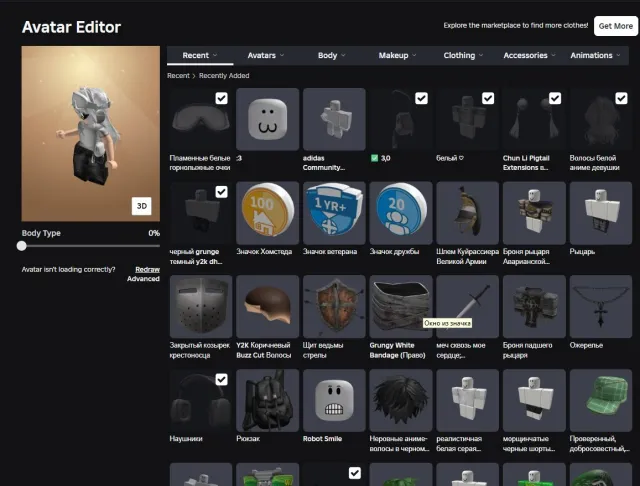640x486 pixels.
Task: Open the Advanced link
Action: click(143, 279)
